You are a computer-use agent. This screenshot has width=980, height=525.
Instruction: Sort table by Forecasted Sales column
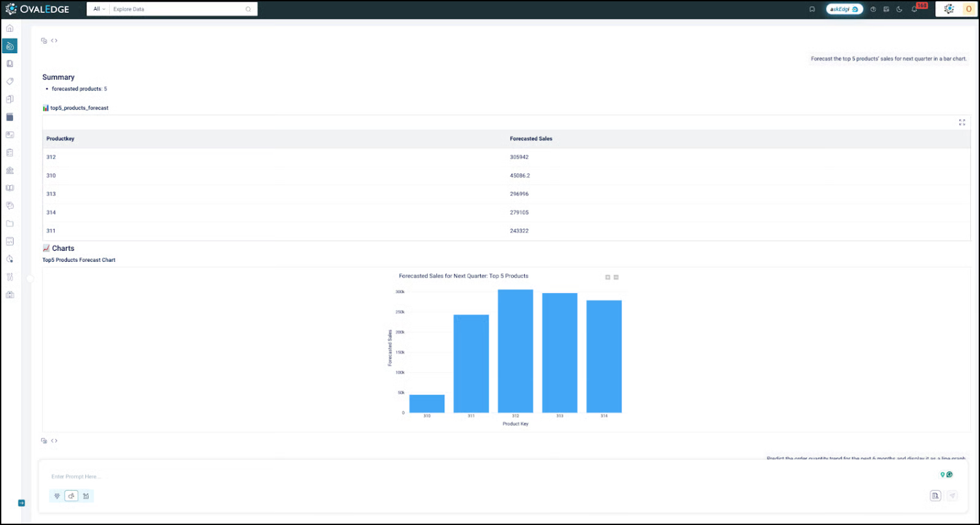(531, 139)
